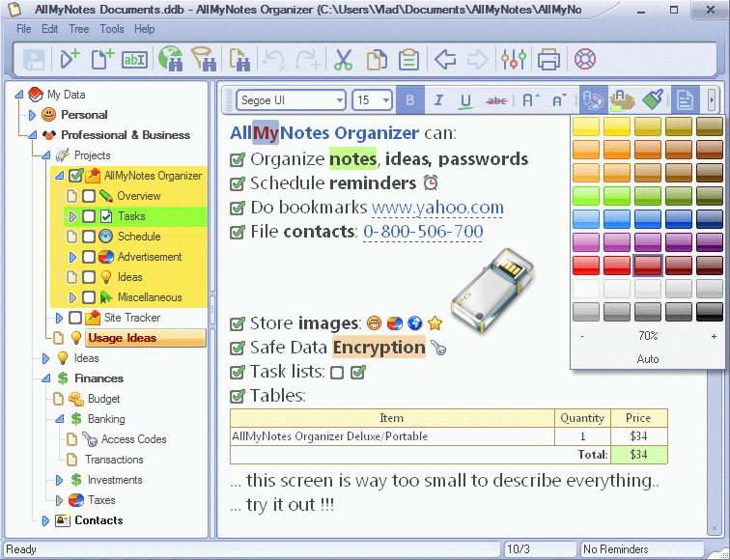Expand the Personal tree folder
Image resolution: width=730 pixels, height=560 pixels.
tap(32, 115)
